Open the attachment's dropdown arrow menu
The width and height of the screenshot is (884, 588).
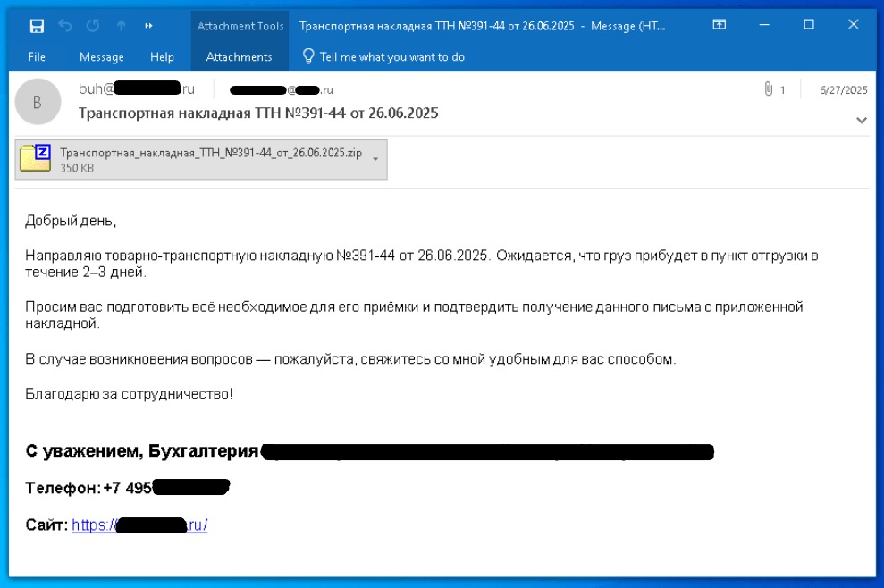click(375, 159)
